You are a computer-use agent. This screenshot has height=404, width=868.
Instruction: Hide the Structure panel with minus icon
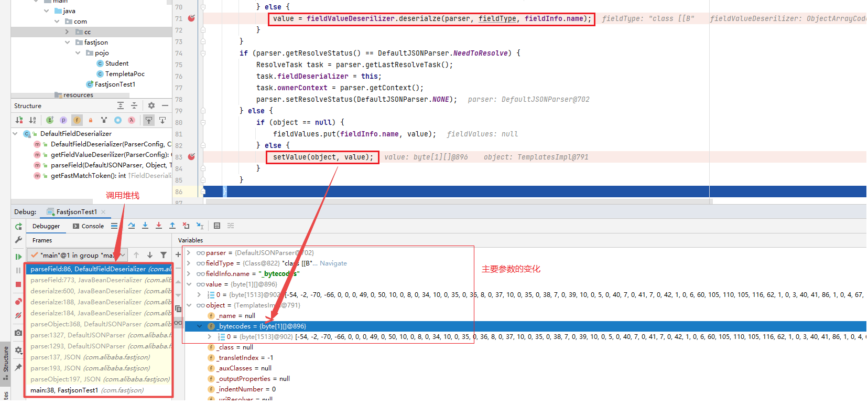165,105
